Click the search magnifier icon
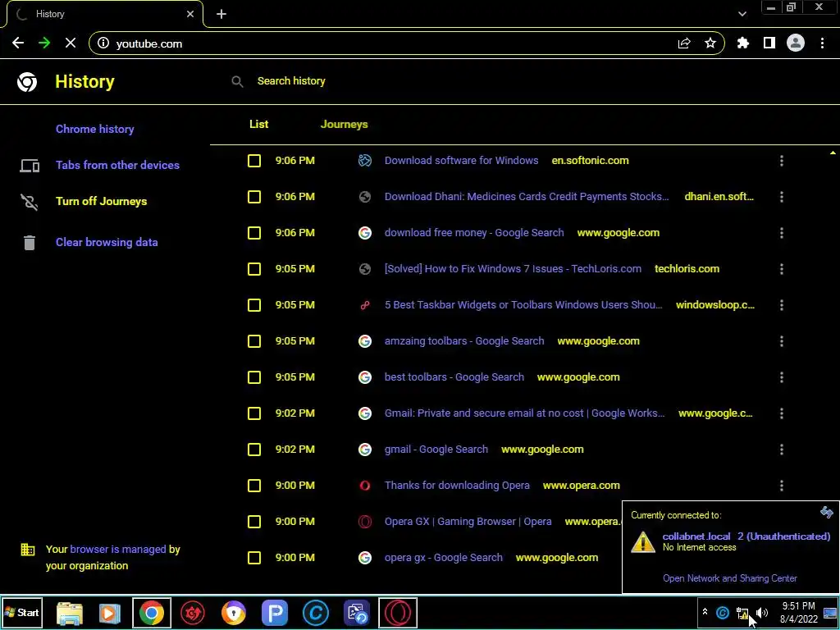Viewport: 840px width, 630px height. 237,81
